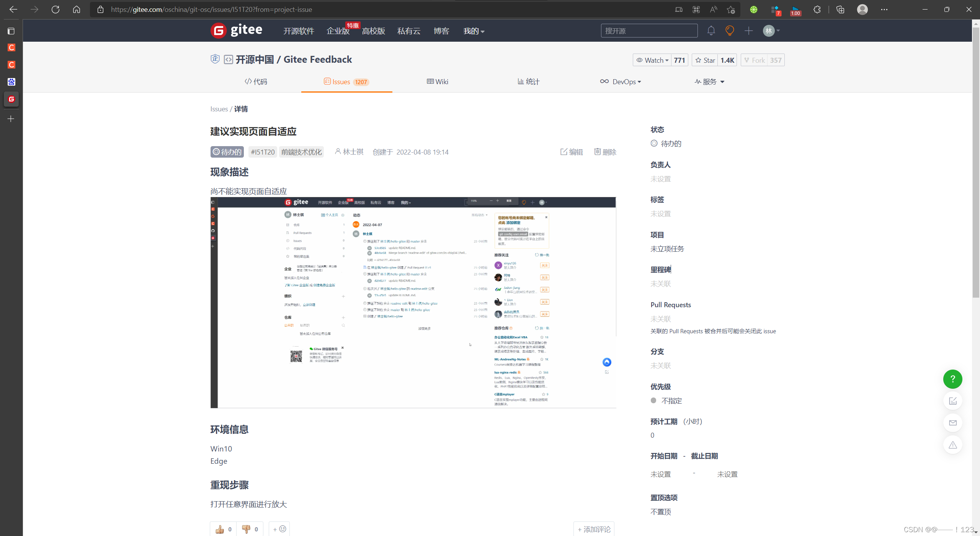The image size is (980, 536).
Task: Click the feedback pencil icon on right edge
Action: [x=953, y=401]
